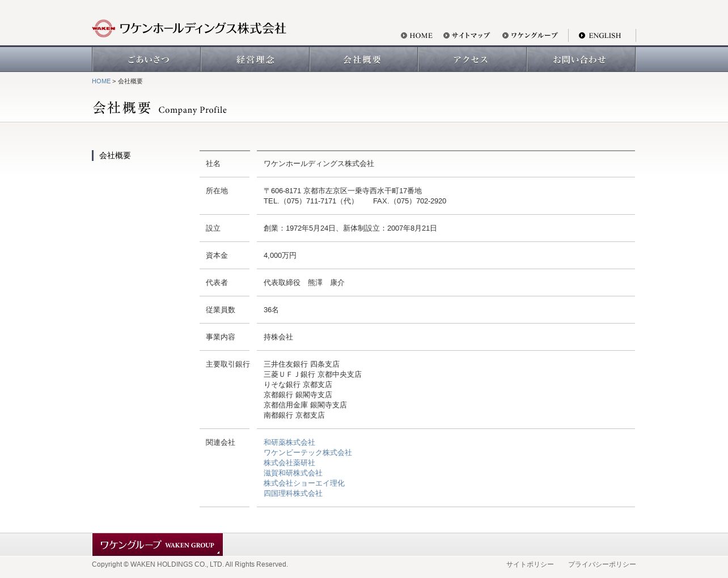
Task: Click the 三菱UFJ銀行 京都中央支店 entry
Action: click(x=312, y=375)
